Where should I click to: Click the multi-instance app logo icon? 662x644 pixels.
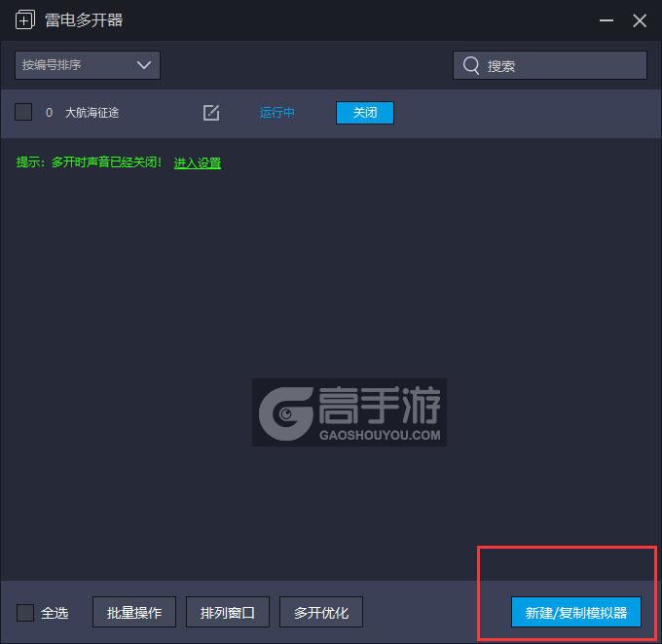pos(25,19)
